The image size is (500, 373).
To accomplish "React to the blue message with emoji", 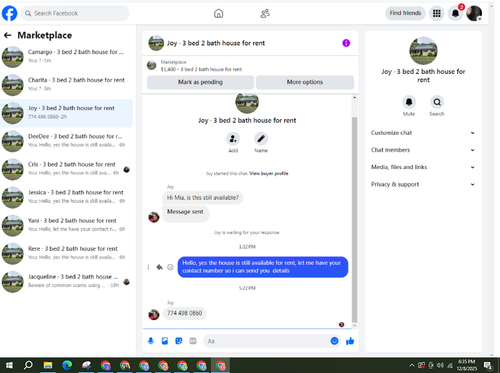I will click(170, 267).
